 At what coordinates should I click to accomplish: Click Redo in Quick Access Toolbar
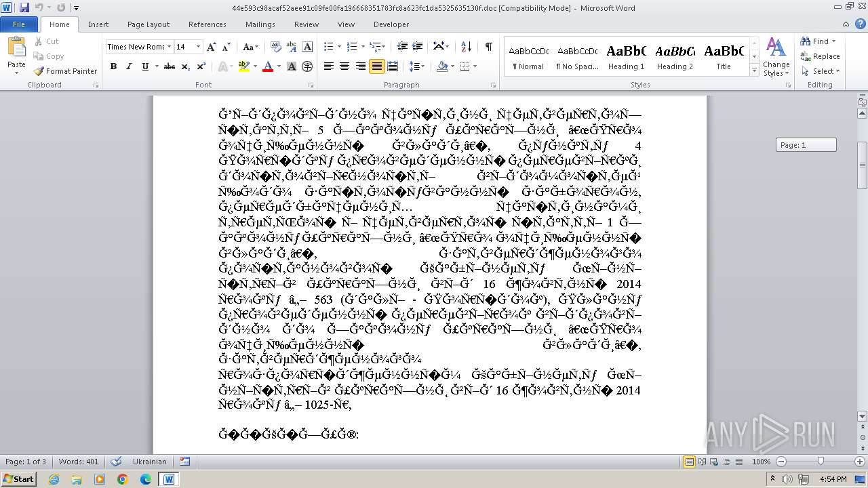coord(61,7)
